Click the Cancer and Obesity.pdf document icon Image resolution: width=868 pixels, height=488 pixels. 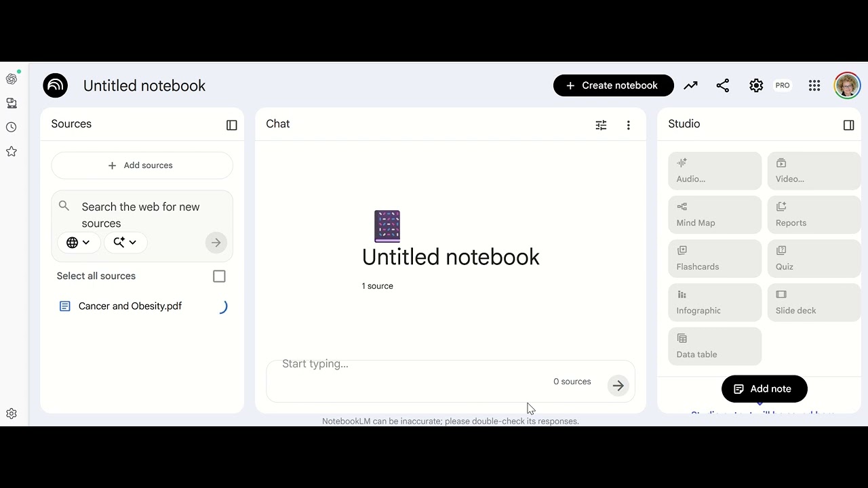[x=65, y=306]
